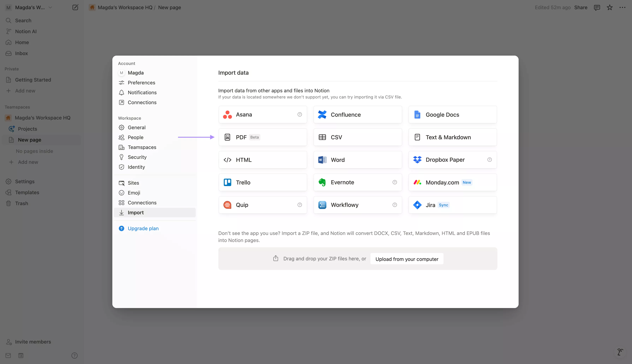
Task: Click the Confluence import icon
Action: (322, 114)
